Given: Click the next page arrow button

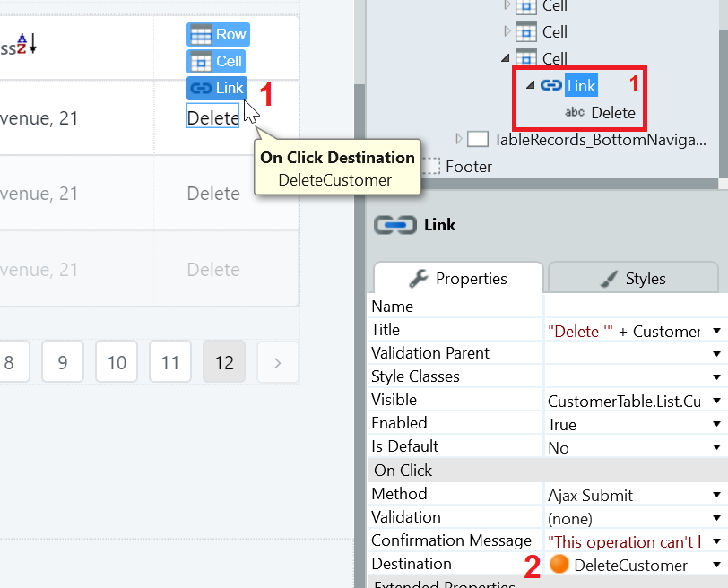Looking at the screenshot, I should tap(277, 361).
